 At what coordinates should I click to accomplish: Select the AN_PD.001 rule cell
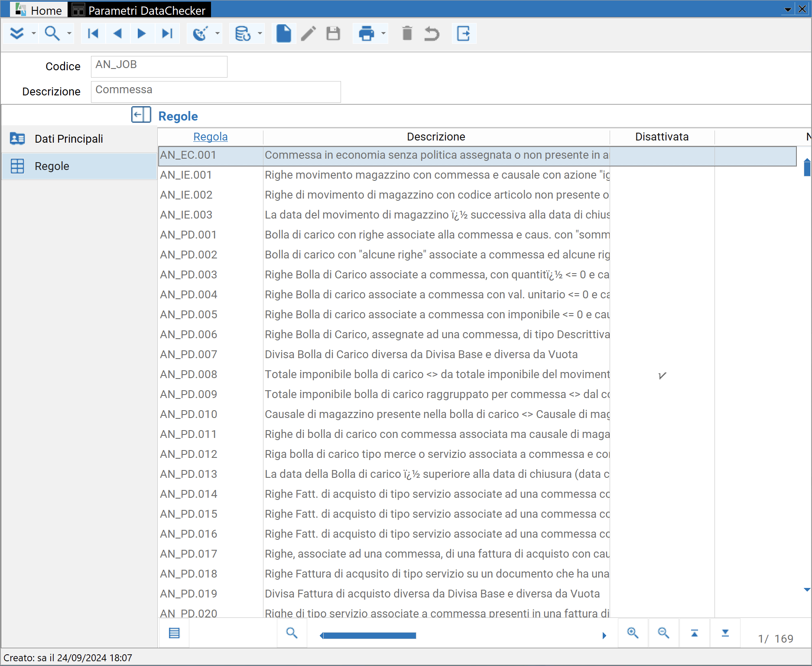[x=211, y=235]
